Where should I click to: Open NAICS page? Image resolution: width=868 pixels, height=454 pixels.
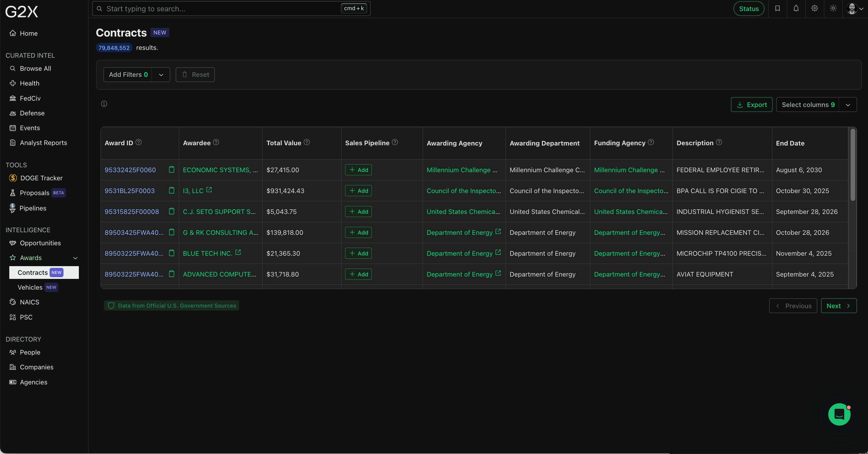click(x=24, y=302)
